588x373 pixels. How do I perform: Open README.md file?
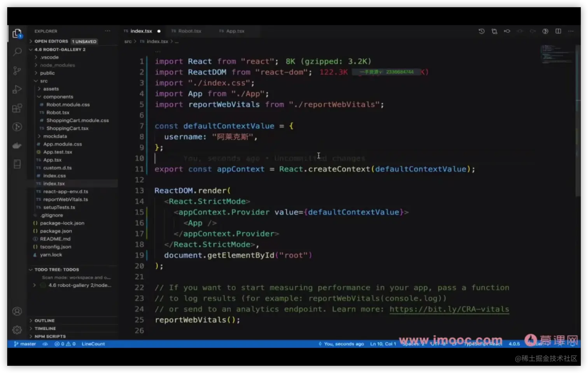(x=55, y=239)
